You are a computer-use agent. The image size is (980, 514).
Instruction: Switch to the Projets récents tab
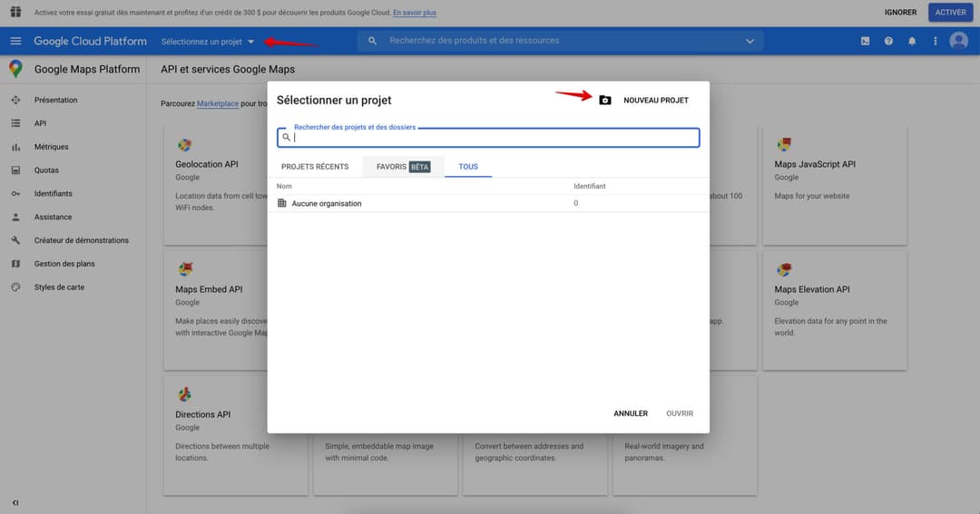315,167
